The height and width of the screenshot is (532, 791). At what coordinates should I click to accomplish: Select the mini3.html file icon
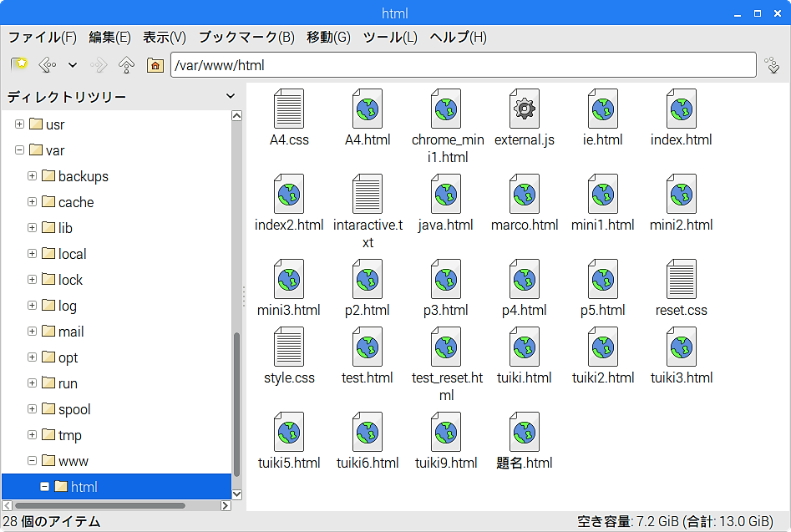click(x=289, y=279)
